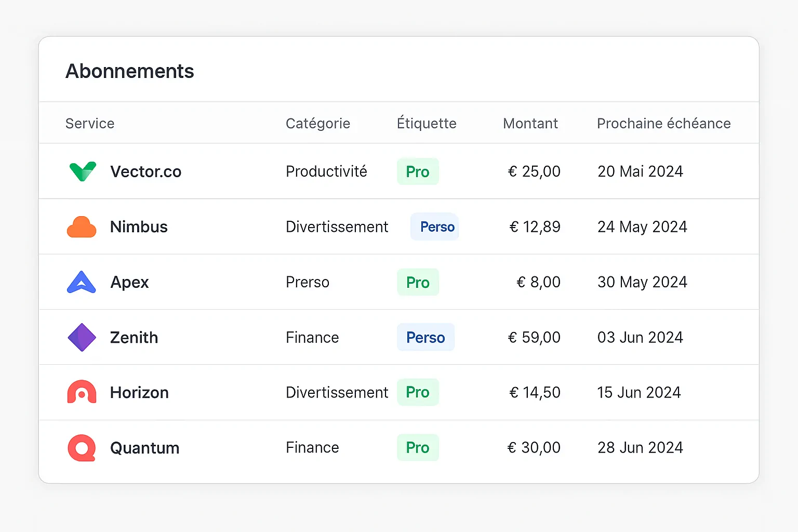Click Divertissement category in Horizon row

(337, 393)
